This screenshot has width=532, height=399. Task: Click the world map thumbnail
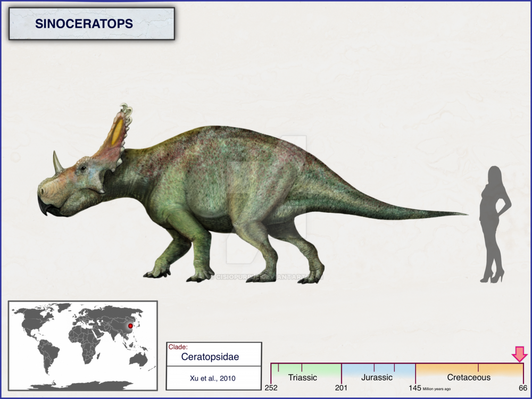[x=83, y=346]
